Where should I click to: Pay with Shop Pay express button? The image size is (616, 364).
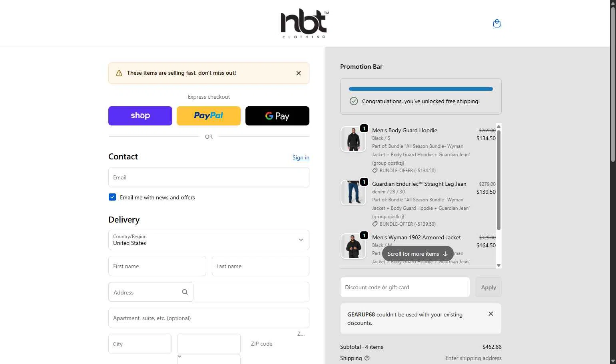pyautogui.click(x=140, y=116)
